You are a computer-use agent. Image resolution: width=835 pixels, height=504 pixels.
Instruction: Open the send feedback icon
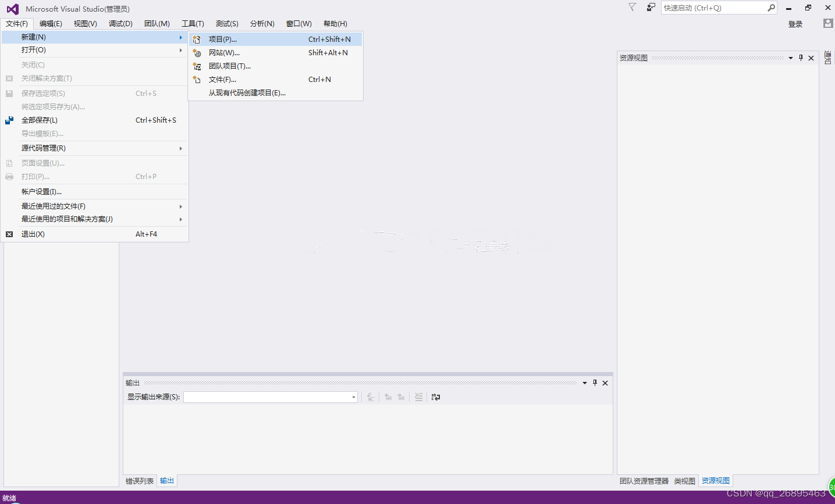(651, 8)
